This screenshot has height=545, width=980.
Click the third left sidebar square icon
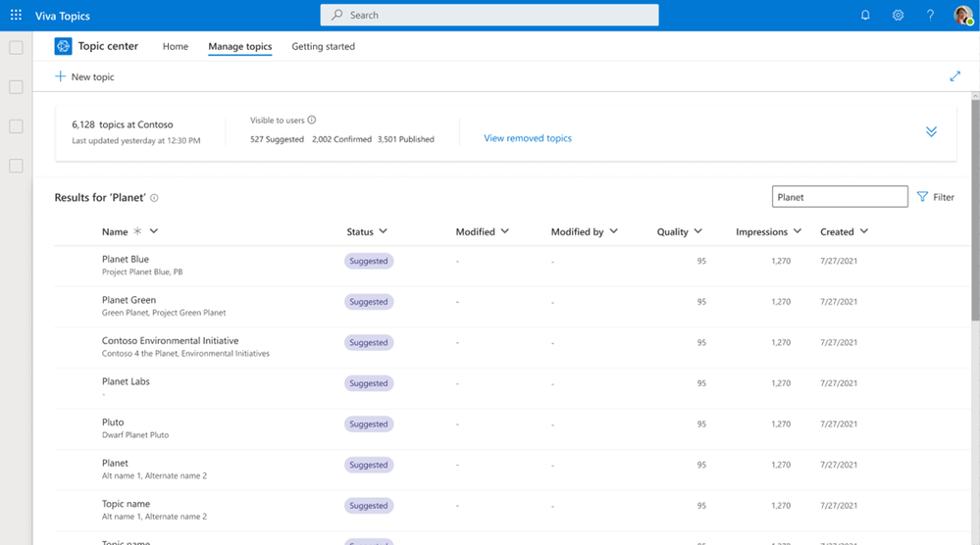tap(16, 126)
